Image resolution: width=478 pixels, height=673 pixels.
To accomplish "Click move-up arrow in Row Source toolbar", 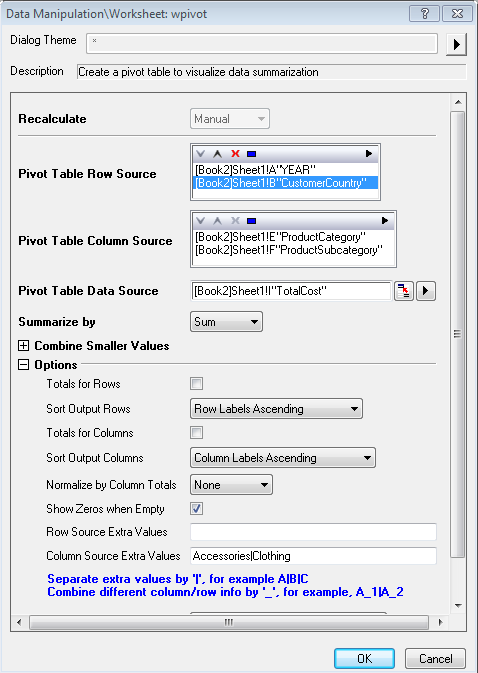I will pos(218,154).
